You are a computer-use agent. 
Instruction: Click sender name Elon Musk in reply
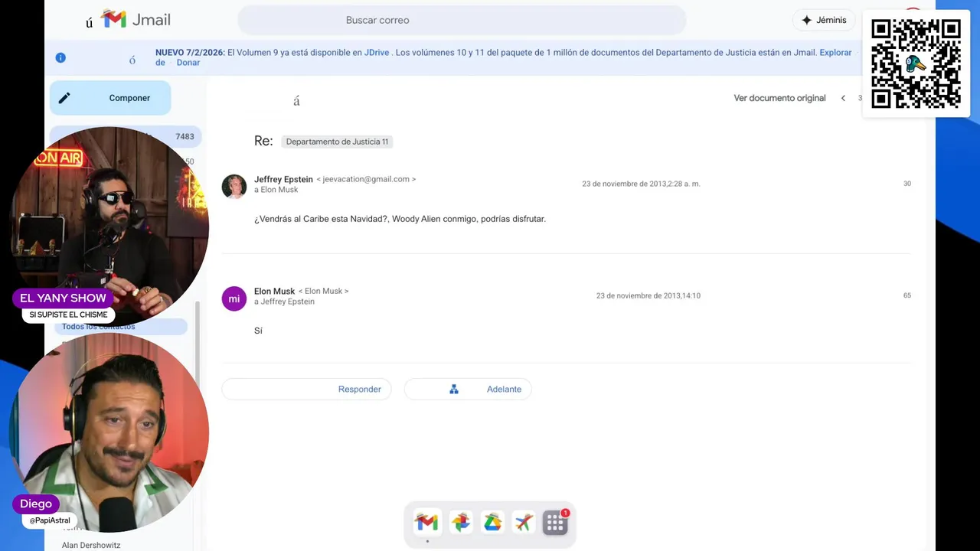point(274,291)
